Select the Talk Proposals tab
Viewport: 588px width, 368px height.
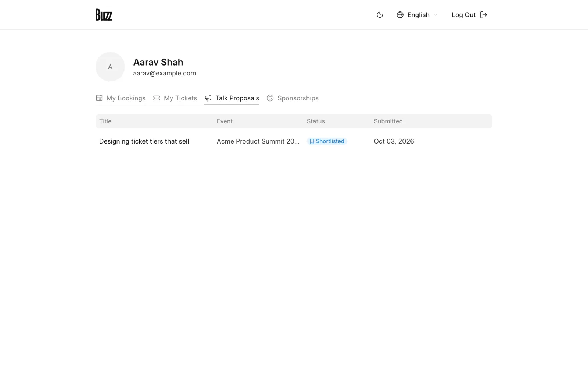click(x=232, y=98)
